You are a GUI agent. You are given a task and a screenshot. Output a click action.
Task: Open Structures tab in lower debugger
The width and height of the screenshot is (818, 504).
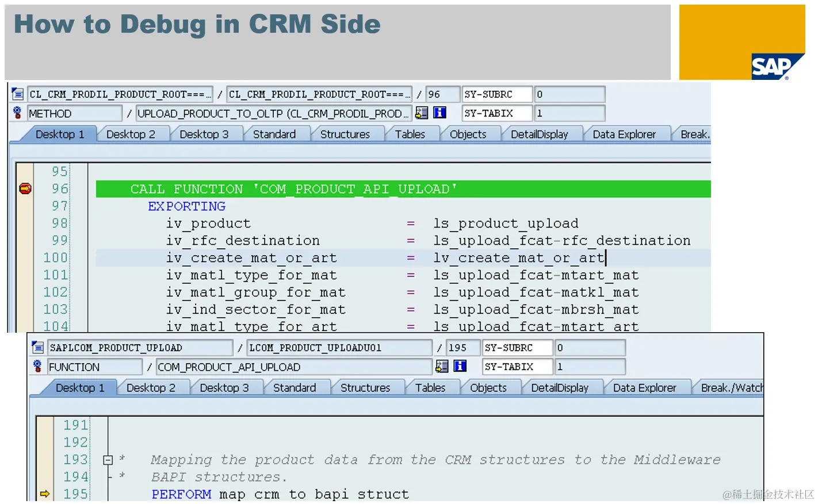(365, 388)
